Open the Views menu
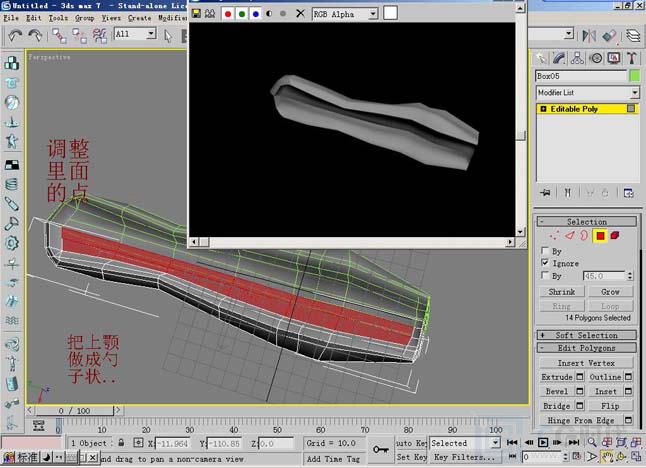The width and height of the screenshot is (646, 468). click(x=111, y=18)
